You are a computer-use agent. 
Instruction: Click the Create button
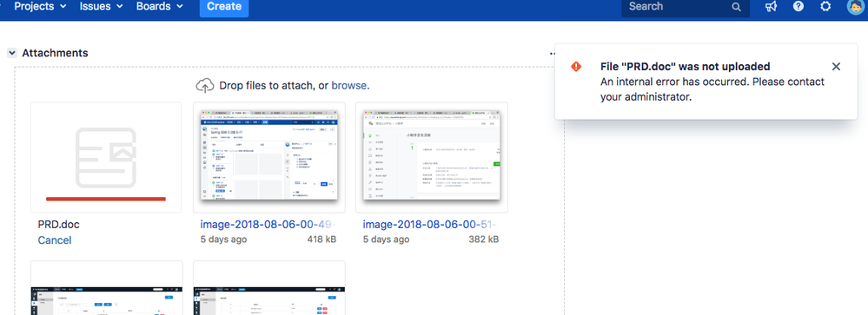pyautogui.click(x=224, y=7)
